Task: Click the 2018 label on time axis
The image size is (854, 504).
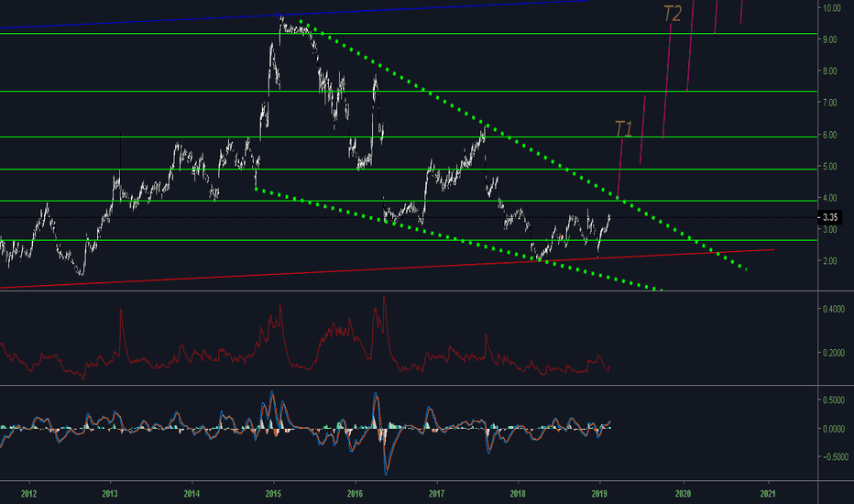Action: 518,494
